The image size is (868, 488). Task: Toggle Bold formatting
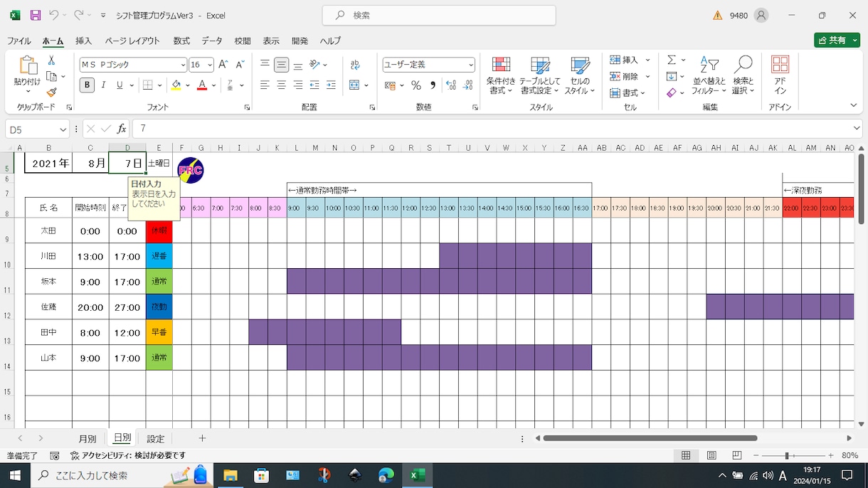point(87,85)
